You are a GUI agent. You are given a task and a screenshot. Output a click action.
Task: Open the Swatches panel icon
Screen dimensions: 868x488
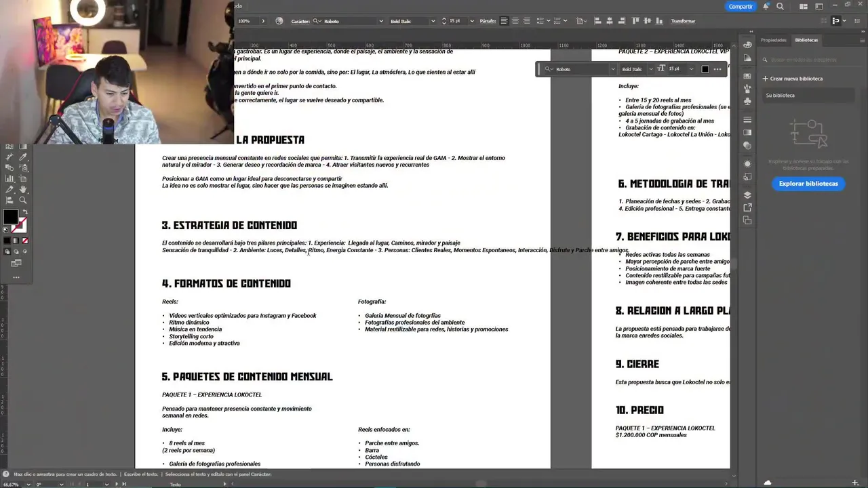coord(747,75)
